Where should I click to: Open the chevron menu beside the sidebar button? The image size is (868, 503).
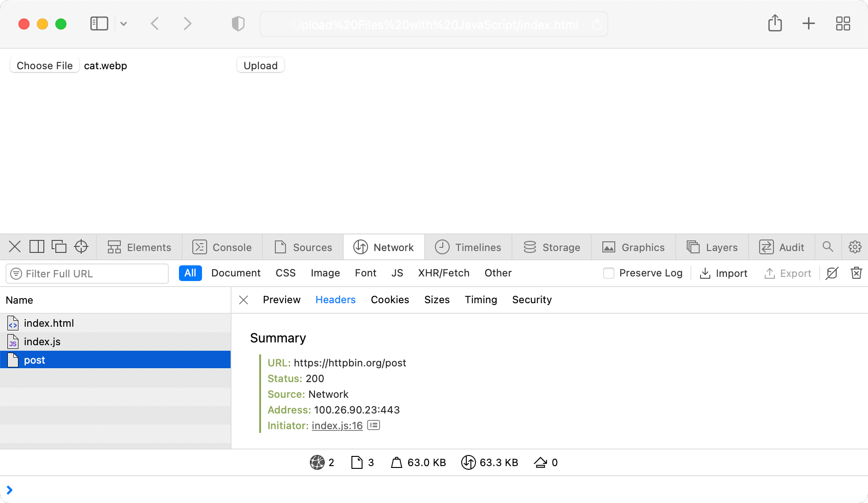(x=123, y=23)
